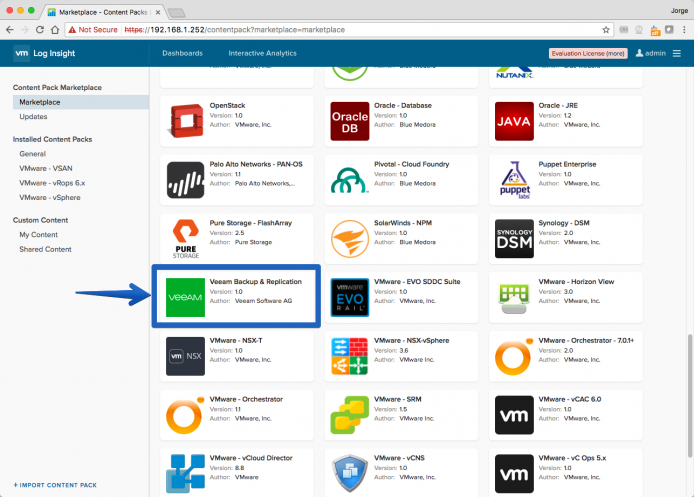
Task: Click the Pivotal Cloud Foundry logo icon
Action: click(x=350, y=180)
